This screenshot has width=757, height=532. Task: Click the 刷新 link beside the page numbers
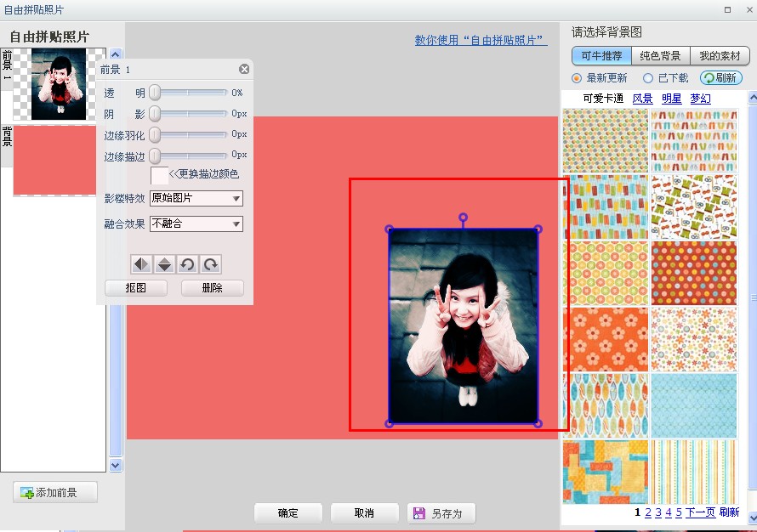[729, 512]
